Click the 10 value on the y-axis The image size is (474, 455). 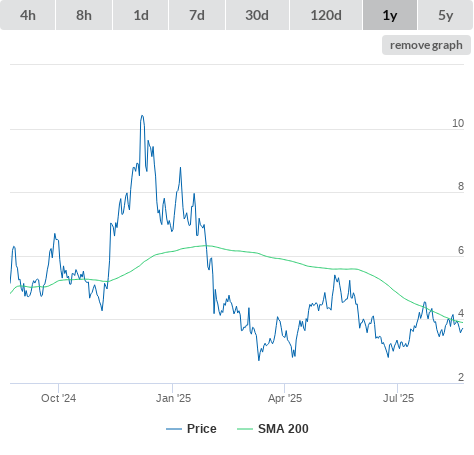click(458, 123)
